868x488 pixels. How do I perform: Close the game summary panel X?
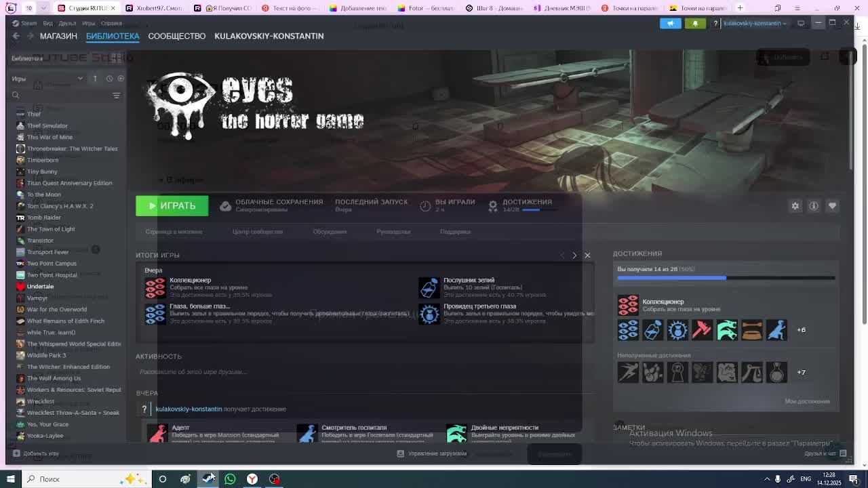coord(587,256)
